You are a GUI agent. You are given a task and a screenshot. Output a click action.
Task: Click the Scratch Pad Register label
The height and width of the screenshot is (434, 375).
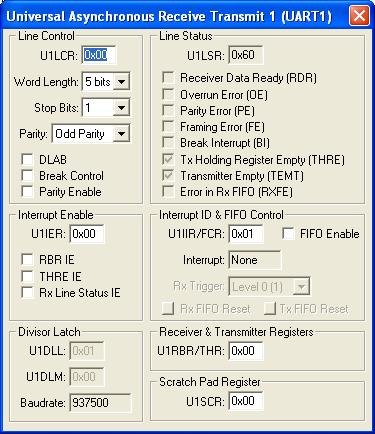210,382
